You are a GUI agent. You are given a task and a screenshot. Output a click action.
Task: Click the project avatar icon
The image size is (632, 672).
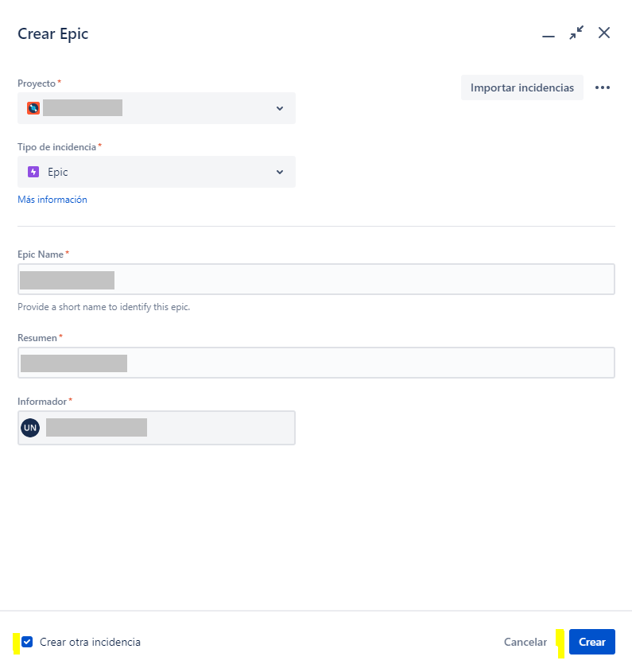[x=33, y=108]
